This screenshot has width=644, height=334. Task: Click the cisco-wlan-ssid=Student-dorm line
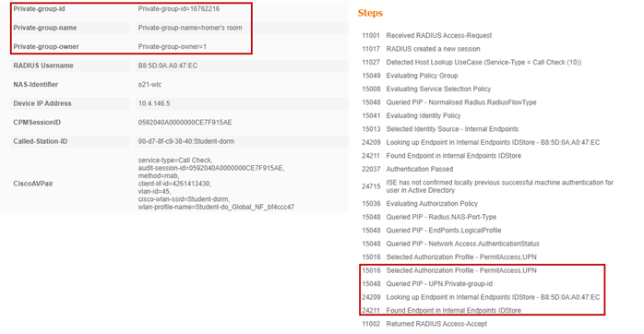click(184, 199)
